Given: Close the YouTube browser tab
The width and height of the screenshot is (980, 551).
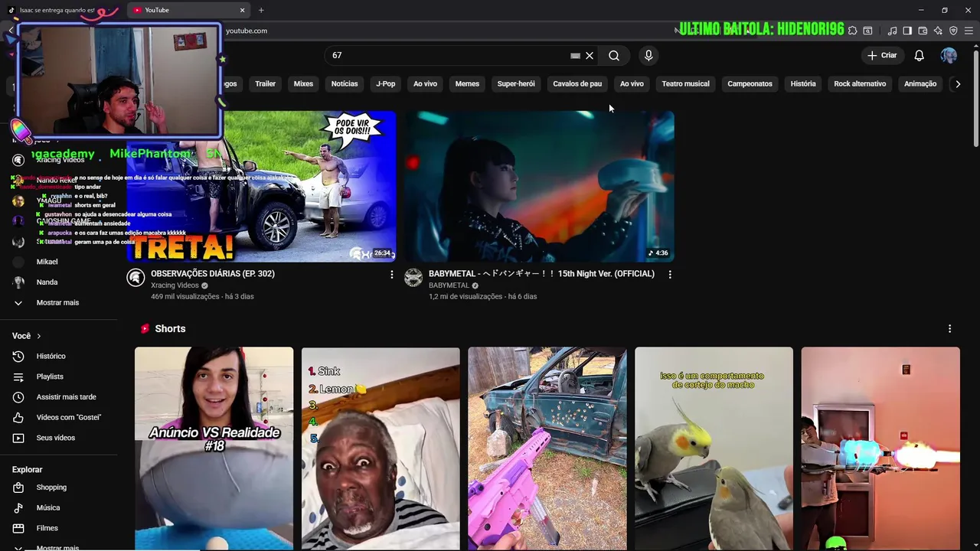Looking at the screenshot, I should 242,10.
